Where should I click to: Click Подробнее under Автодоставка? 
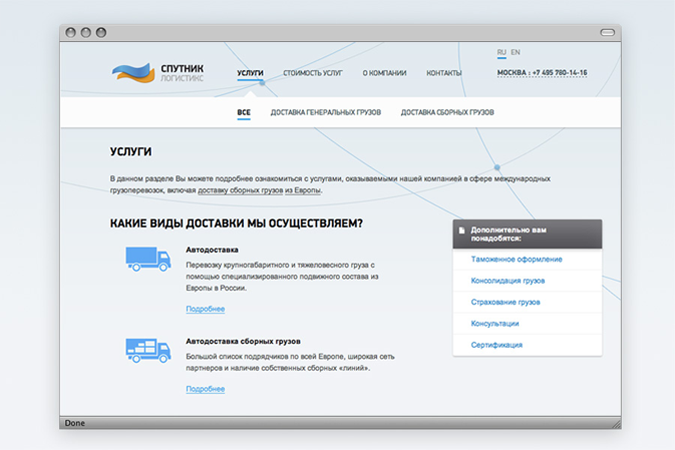(x=205, y=309)
